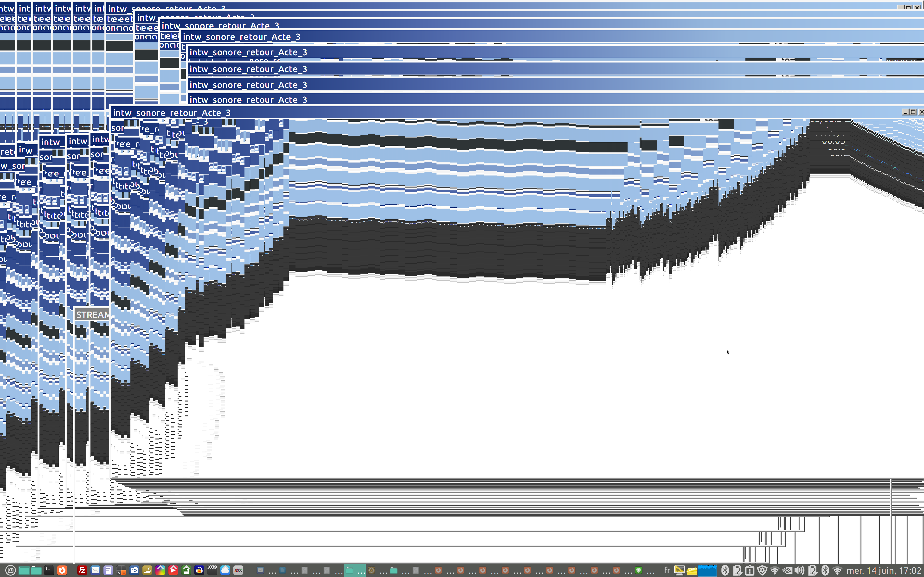Launch the camera screenshot tool

point(134,571)
